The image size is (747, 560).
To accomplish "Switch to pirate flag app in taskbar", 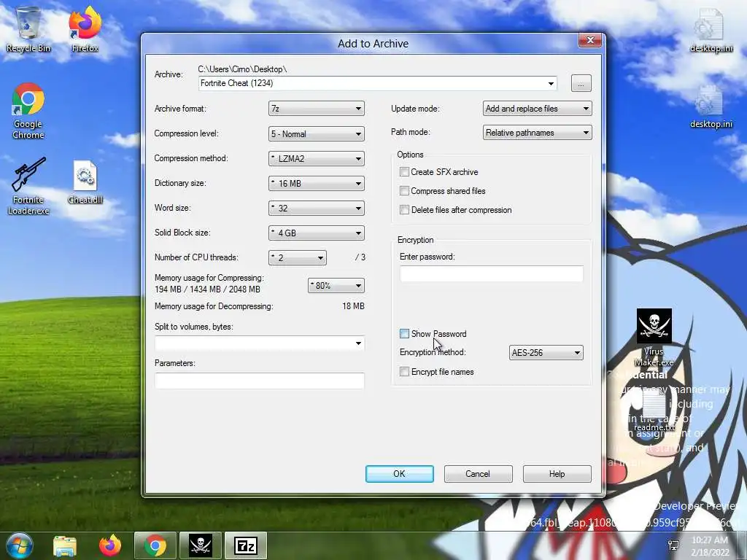I will click(201, 545).
